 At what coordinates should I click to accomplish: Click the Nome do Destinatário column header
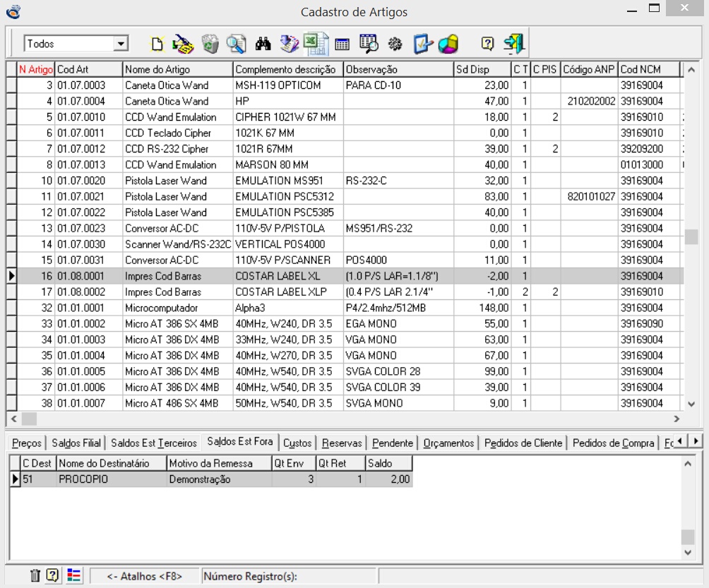[x=112, y=463]
